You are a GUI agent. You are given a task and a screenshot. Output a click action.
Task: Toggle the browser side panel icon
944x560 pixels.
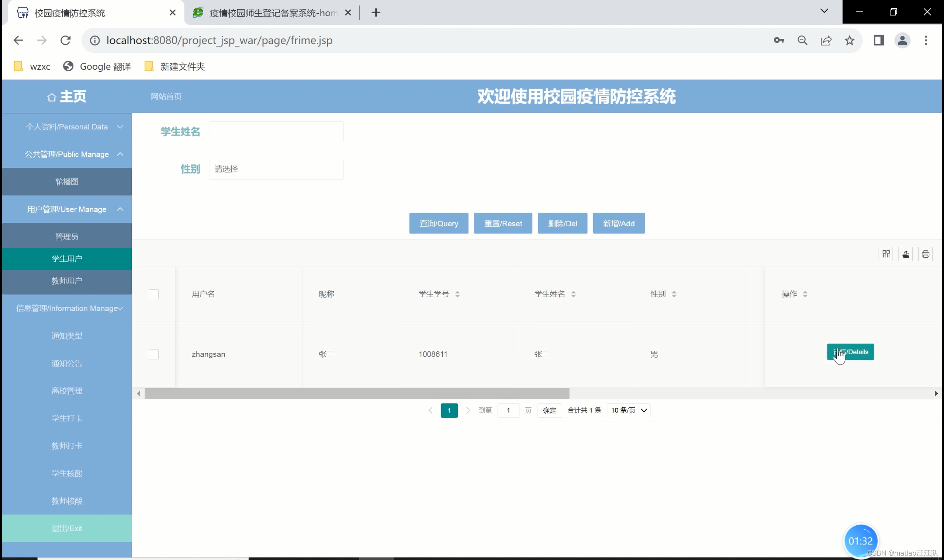(879, 41)
